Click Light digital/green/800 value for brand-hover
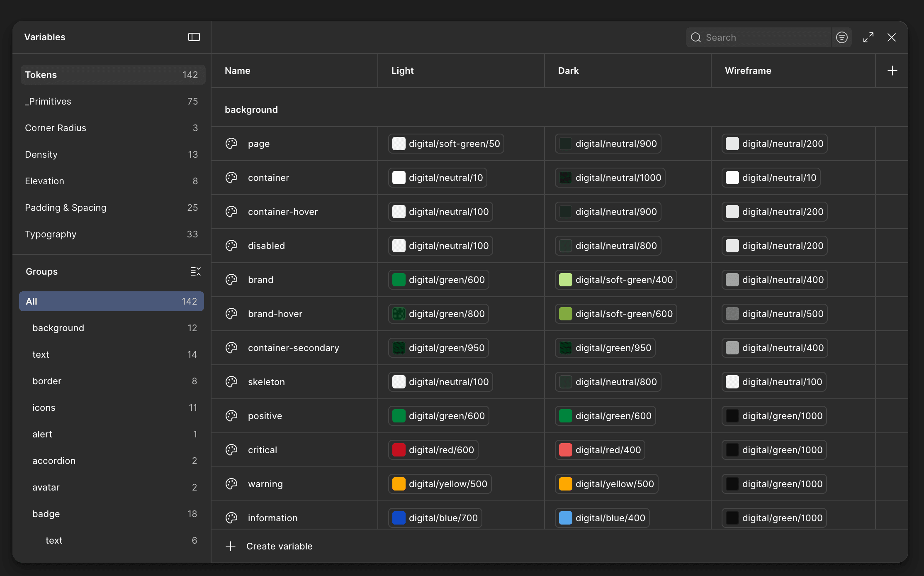Screen dimensions: 924x576 (x=439, y=314)
